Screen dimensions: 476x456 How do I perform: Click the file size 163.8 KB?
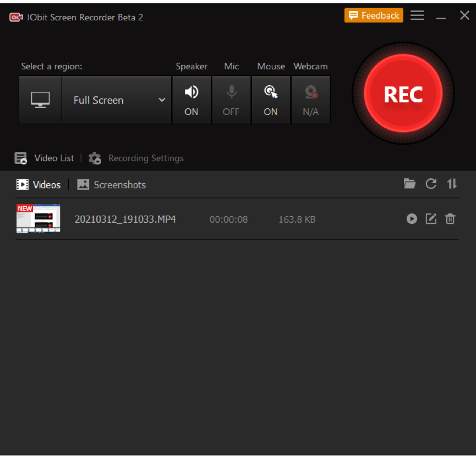pos(297,219)
